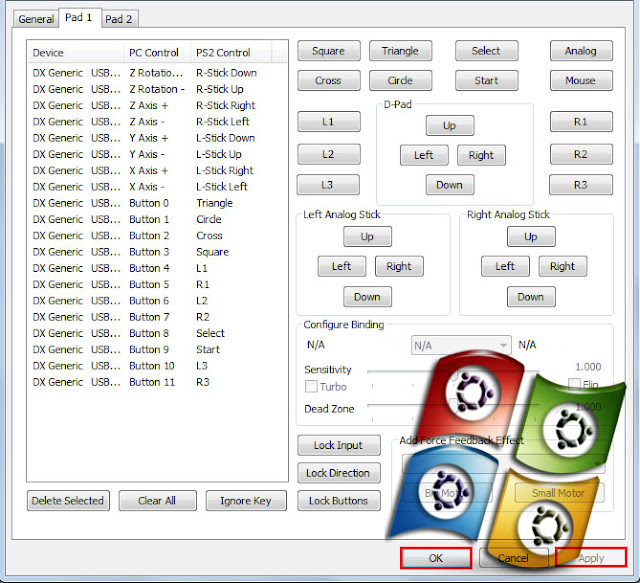Image resolution: width=640 pixels, height=583 pixels.
Task: Select the Button 3 Square row
Action: [158, 252]
